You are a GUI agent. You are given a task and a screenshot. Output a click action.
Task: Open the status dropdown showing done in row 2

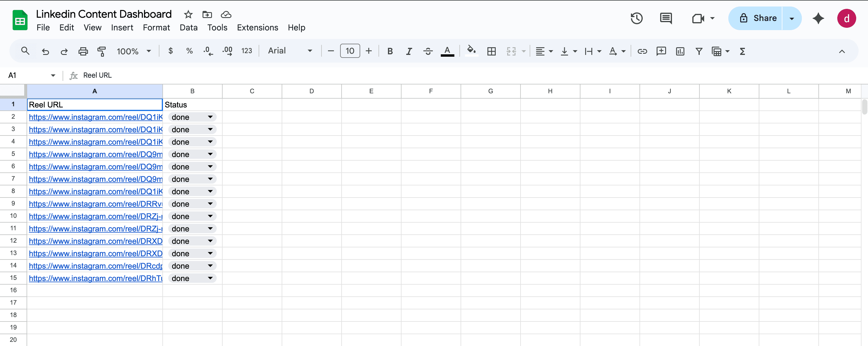[210, 117]
